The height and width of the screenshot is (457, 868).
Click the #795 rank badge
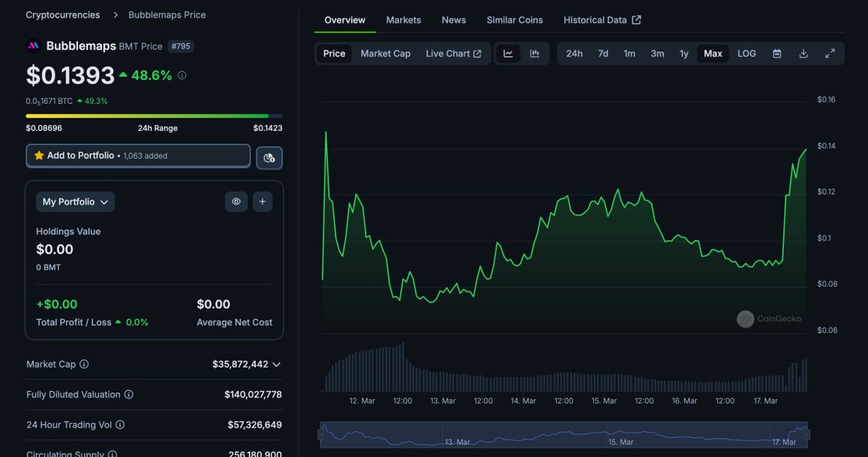pos(181,46)
